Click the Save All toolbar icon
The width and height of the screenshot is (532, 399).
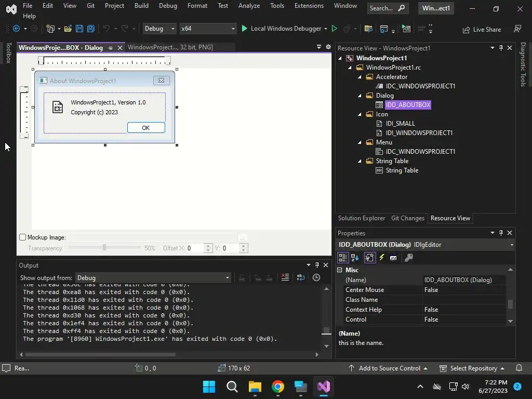90,29
